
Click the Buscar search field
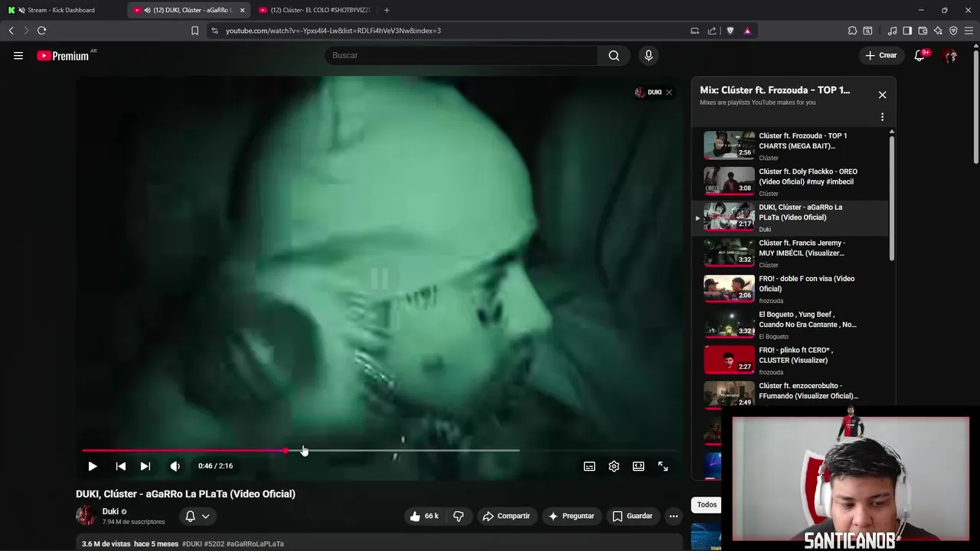point(462,56)
